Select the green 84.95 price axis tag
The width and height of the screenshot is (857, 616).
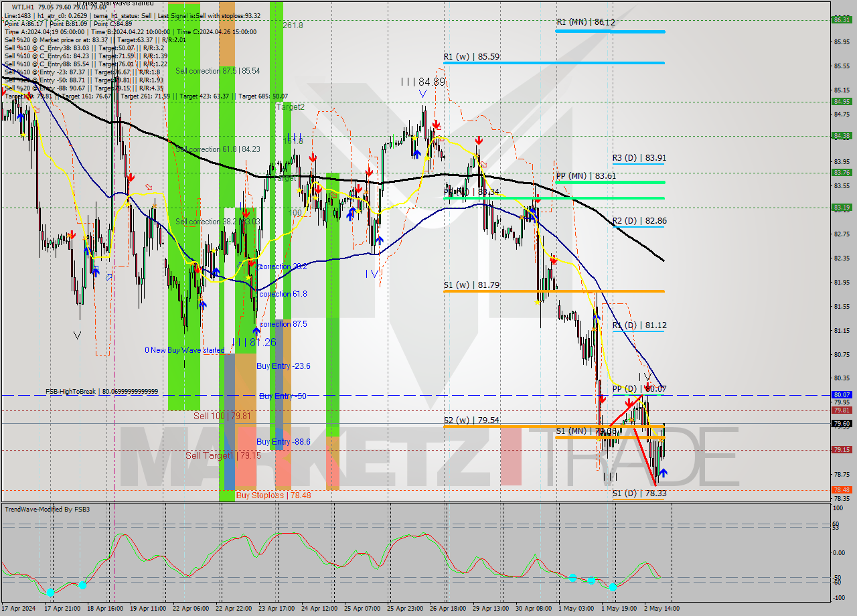842,102
